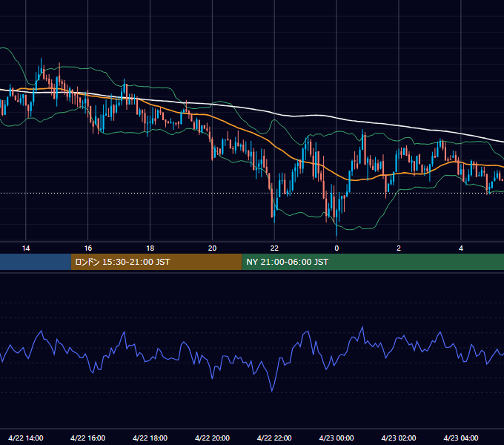Image resolution: width=504 pixels, height=445 pixels.
Task: Click the '4/23 04:00' time label
Action: [x=461, y=438]
